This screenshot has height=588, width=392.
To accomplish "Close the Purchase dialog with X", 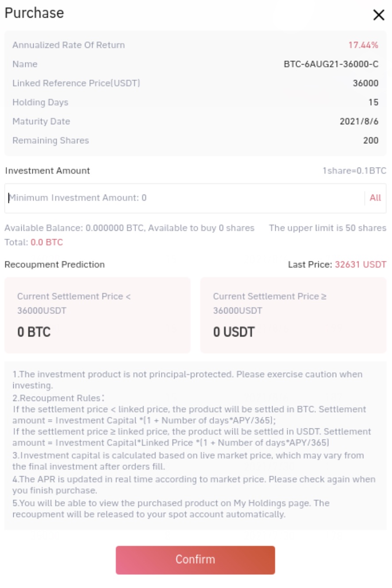I will point(379,15).
